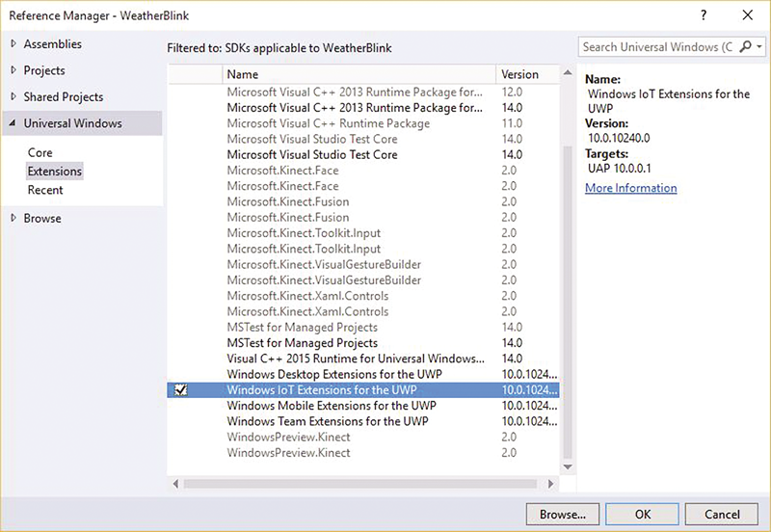This screenshot has width=771, height=532.
Task: Open the search options dropdown arrow
Action: pyautogui.click(x=759, y=46)
